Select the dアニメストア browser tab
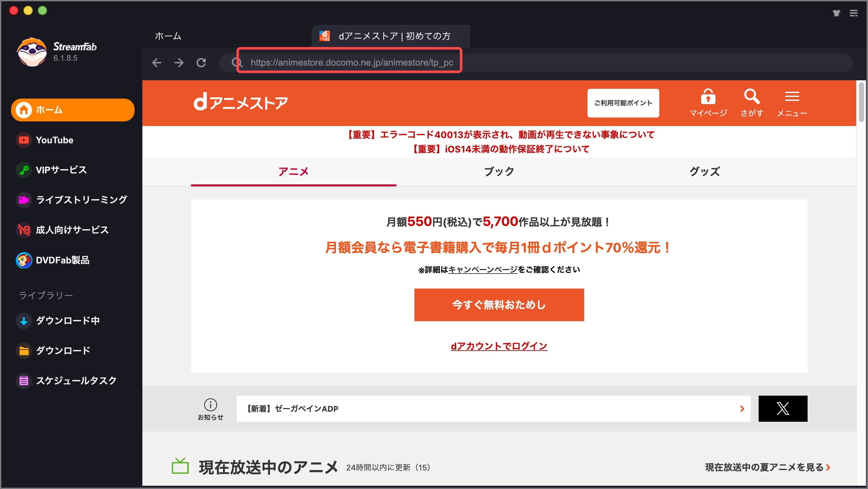The height and width of the screenshot is (489, 868). tap(391, 36)
